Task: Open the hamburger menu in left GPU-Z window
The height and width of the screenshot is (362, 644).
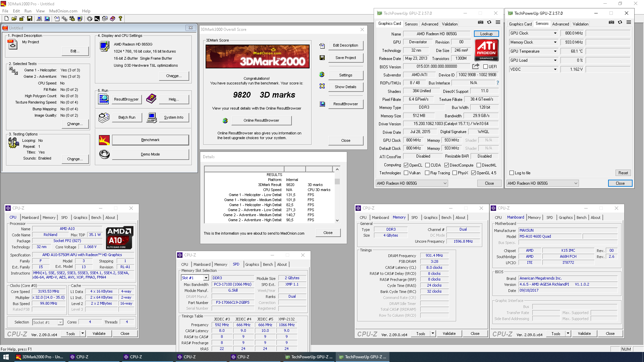Action: (x=498, y=22)
